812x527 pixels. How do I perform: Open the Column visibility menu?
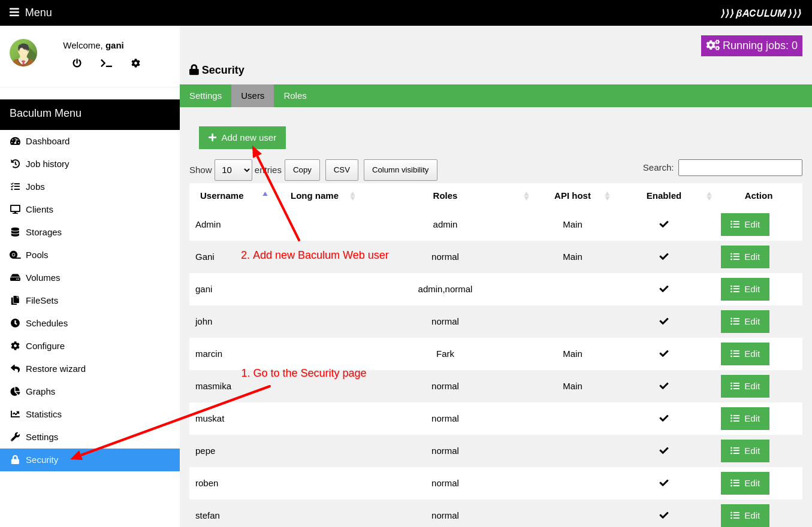pos(400,170)
